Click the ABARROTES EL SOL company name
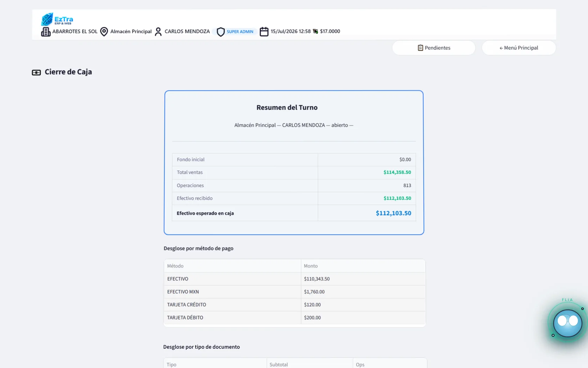 point(75,31)
